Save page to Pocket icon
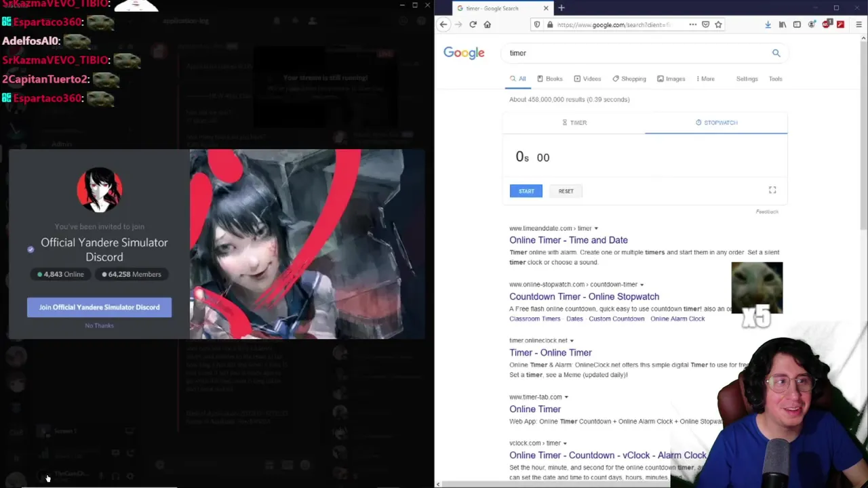The width and height of the screenshot is (868, 488). coord(705,24)
